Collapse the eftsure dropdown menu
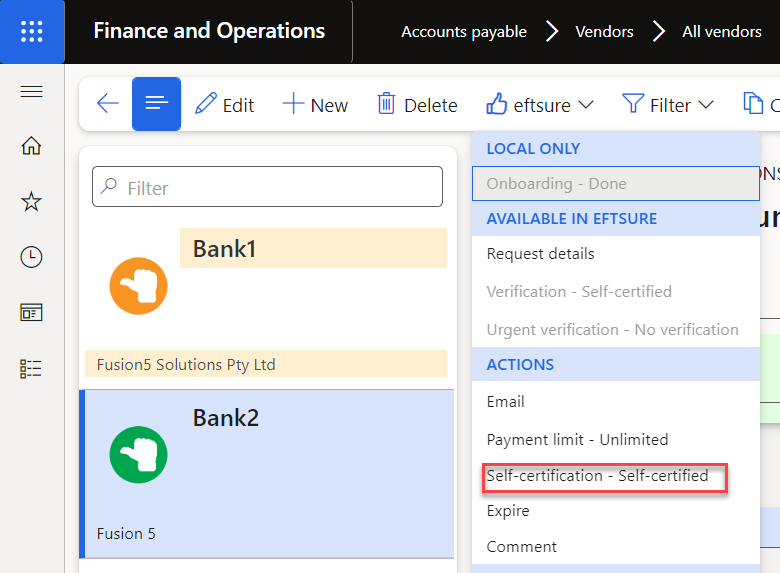This screenshot has height=573, width=780. [540, 105]
